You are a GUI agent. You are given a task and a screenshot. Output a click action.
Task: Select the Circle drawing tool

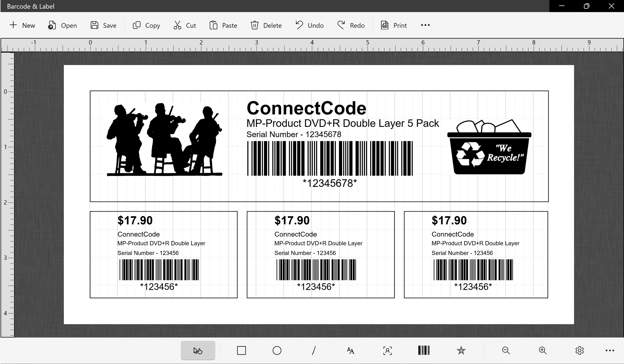tap(277, 350)
